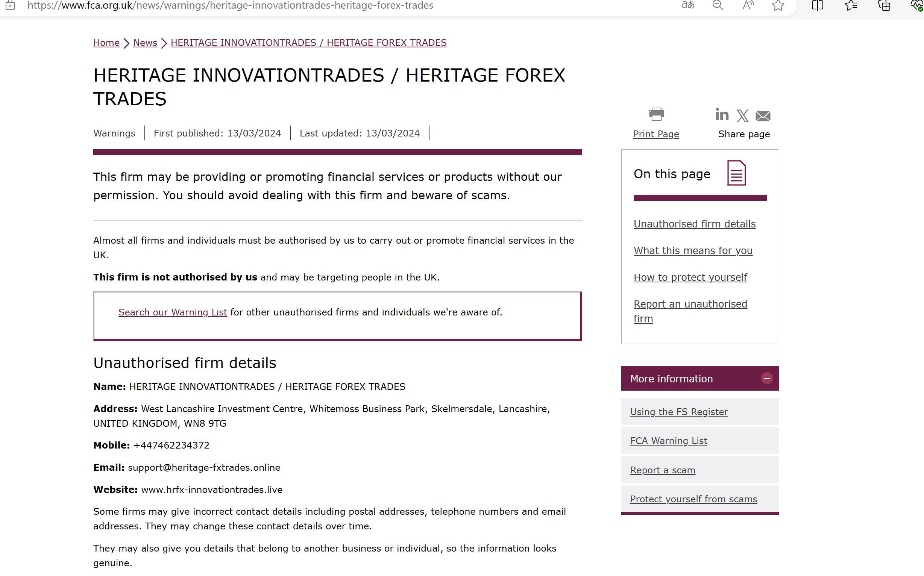Open the News breadcrumb link
The width and height of the screenshot is (924, 576).
coord(145,42)
